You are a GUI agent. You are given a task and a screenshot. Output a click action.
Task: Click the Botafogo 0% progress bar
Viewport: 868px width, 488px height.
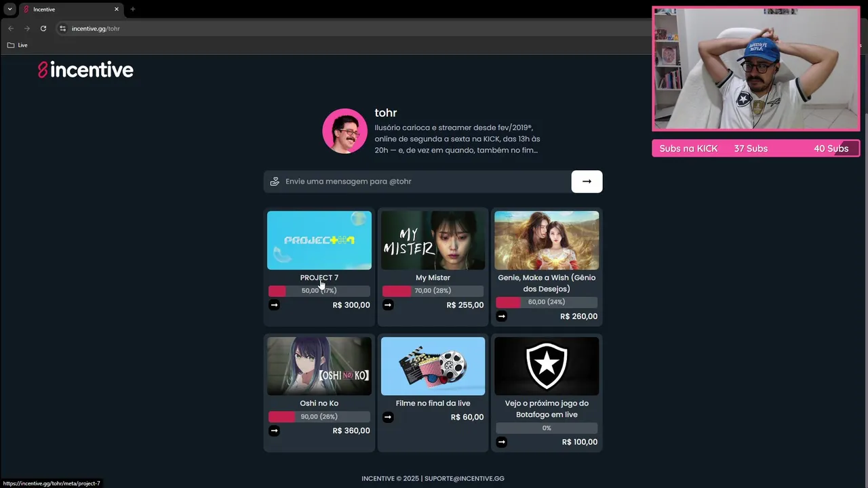pos(547,428)
